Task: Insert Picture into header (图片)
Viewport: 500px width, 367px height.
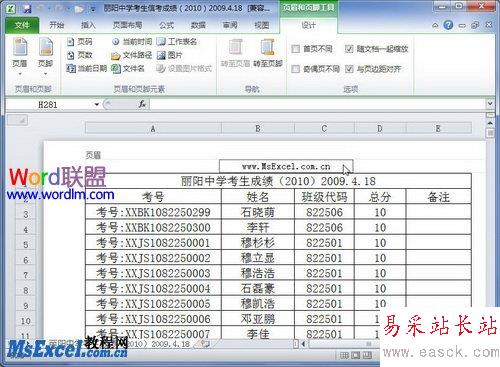Action: click(x=170, y=55)
